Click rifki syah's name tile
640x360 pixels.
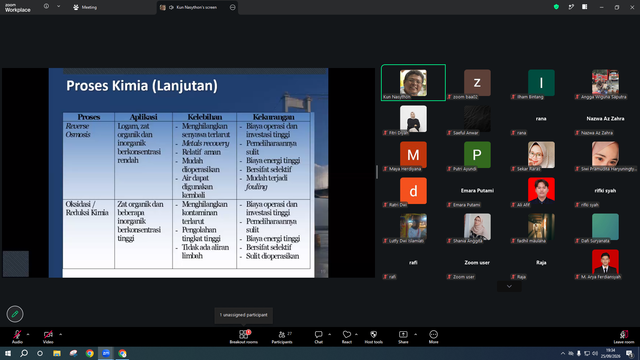click(605, 191)
